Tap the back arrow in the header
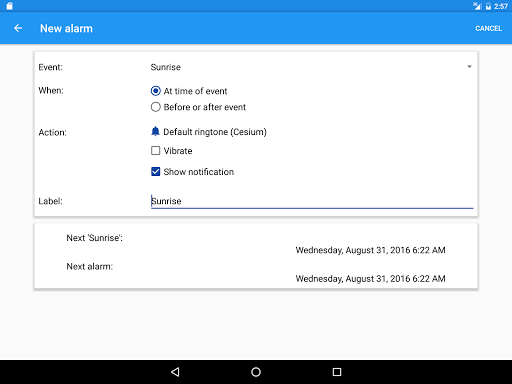 (18, 28)
